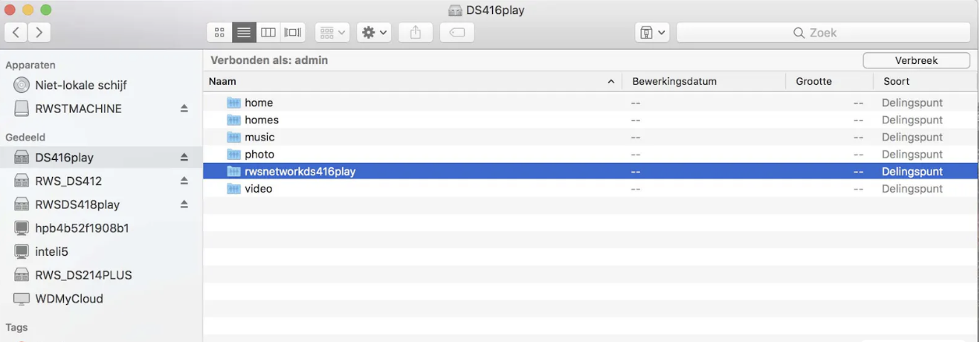Select the photo shared folder
980x342 pixels.
coord(259,155)
